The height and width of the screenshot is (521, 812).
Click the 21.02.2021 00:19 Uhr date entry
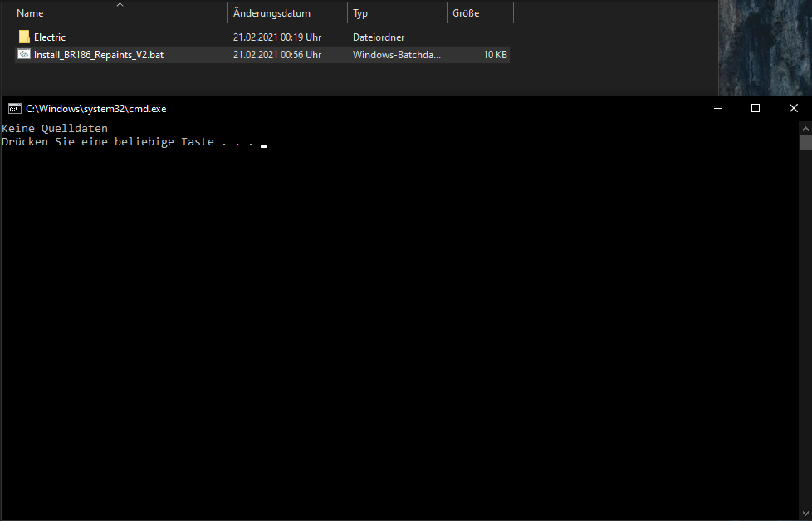[x=276, y=37]
